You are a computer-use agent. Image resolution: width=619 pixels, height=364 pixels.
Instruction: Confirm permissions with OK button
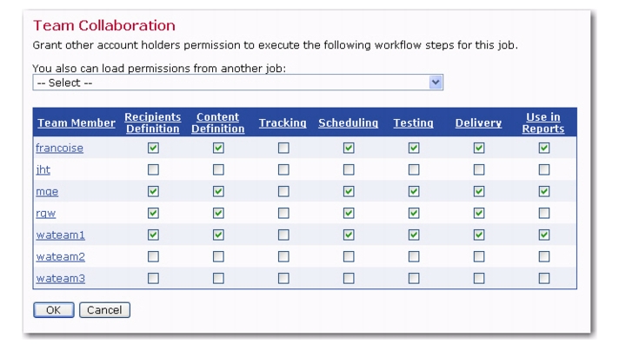click(x=54, y=310)
